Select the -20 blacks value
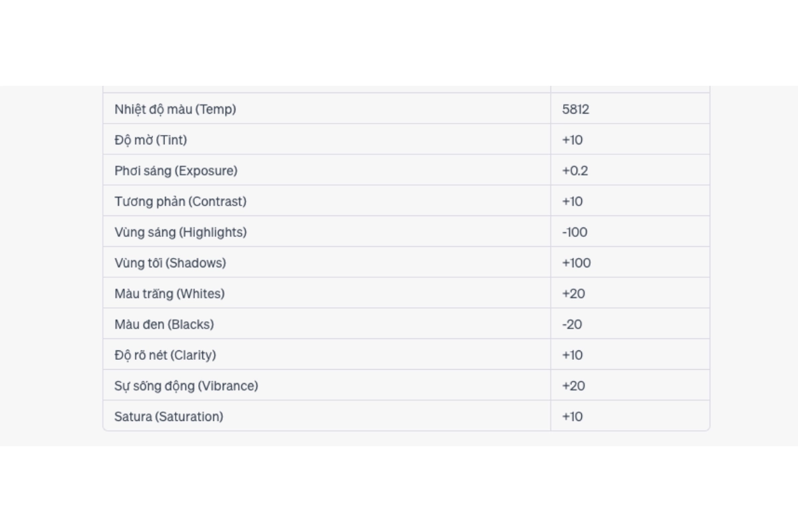The width and height of the screenshot is (798, 532). point(573,325)
